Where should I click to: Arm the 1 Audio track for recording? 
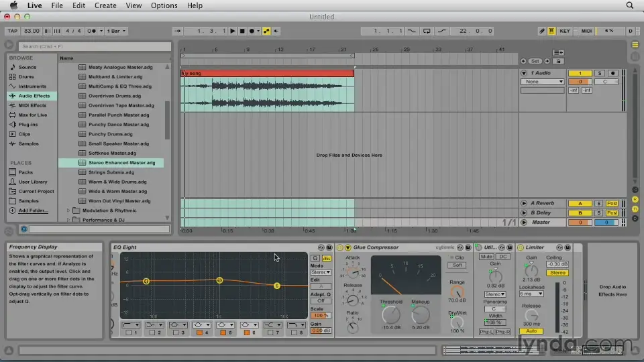coord(612,73)
